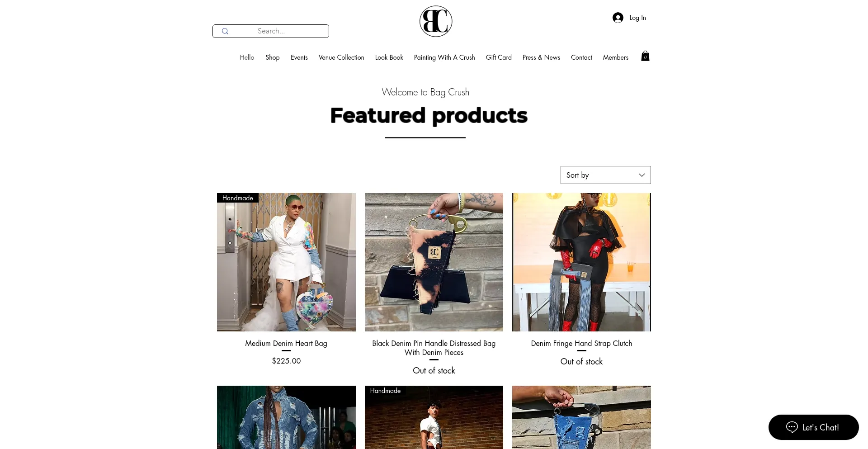
Task: Open Denim Fringe Hand Strap Clutch photo
Action: coord(581,262)
